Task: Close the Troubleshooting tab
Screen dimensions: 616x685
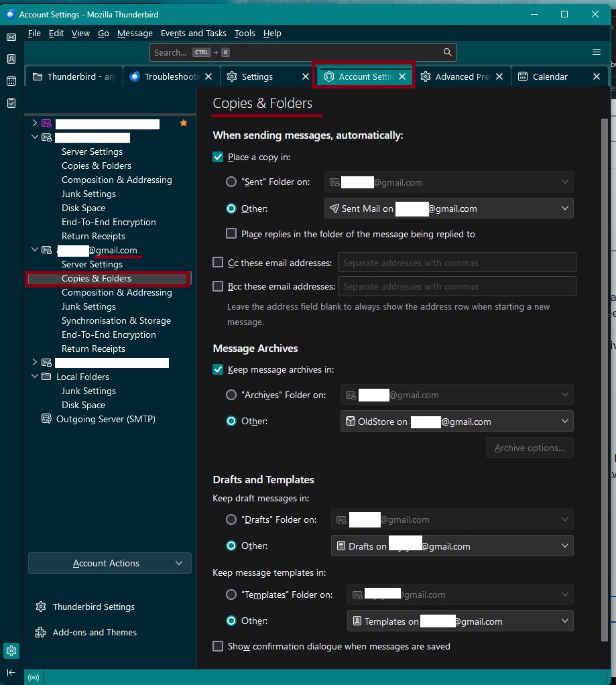Action: (208, 76)
